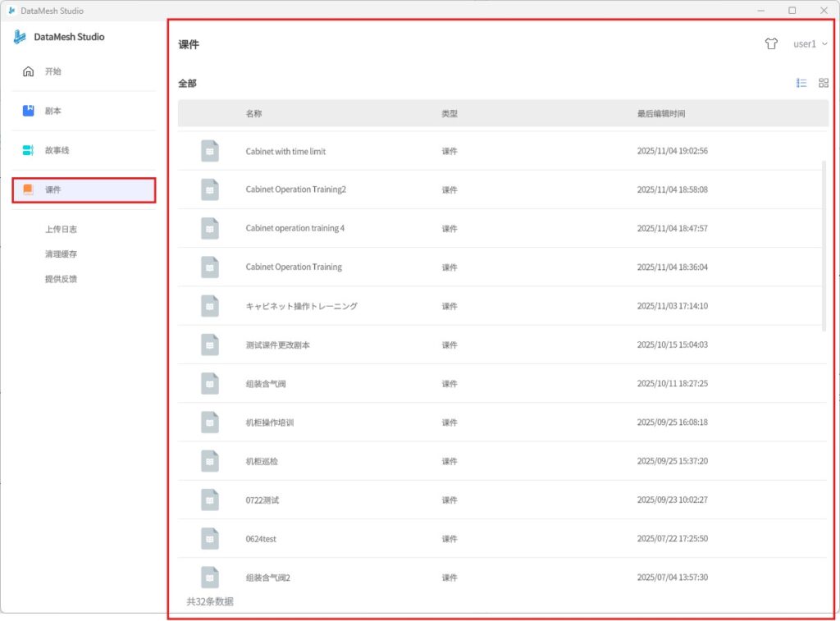
Task: Open the キャビネット操作トレーニング courseware
Action: click(x=301, y=306)
